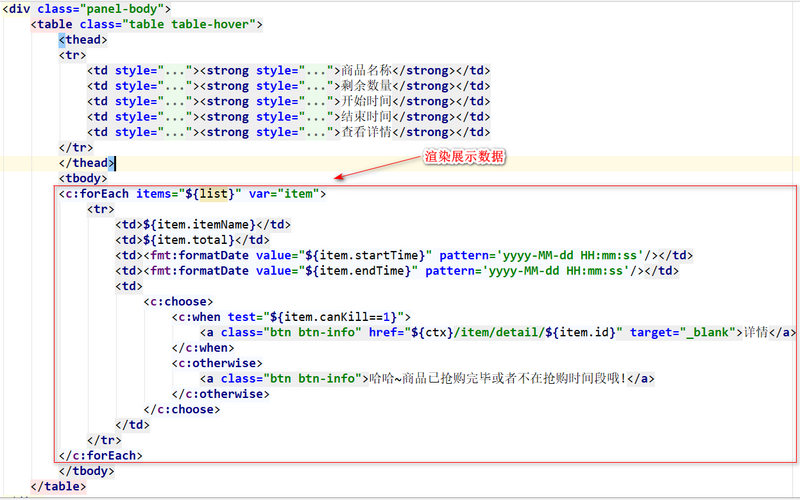The height and width of the screenshot is (500, 800).
Task: Click the closing </tbody> tag
Action: tap(86, 471)
